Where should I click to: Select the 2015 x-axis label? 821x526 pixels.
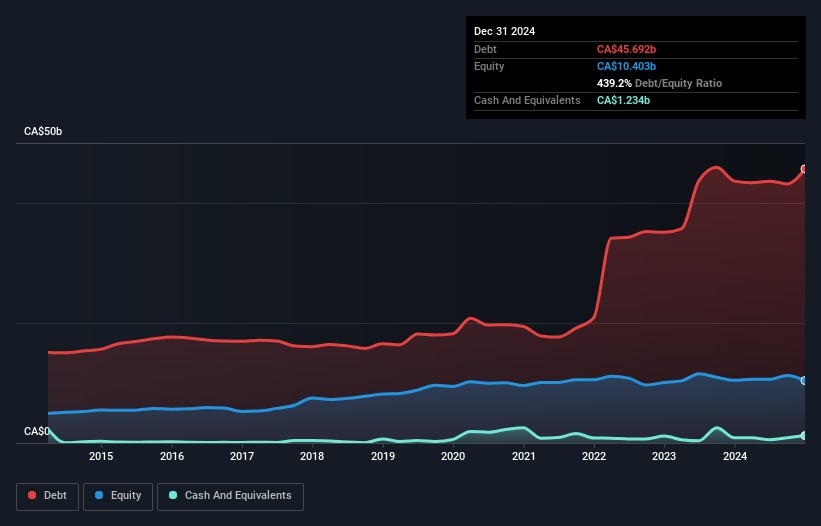pos(101,457)
